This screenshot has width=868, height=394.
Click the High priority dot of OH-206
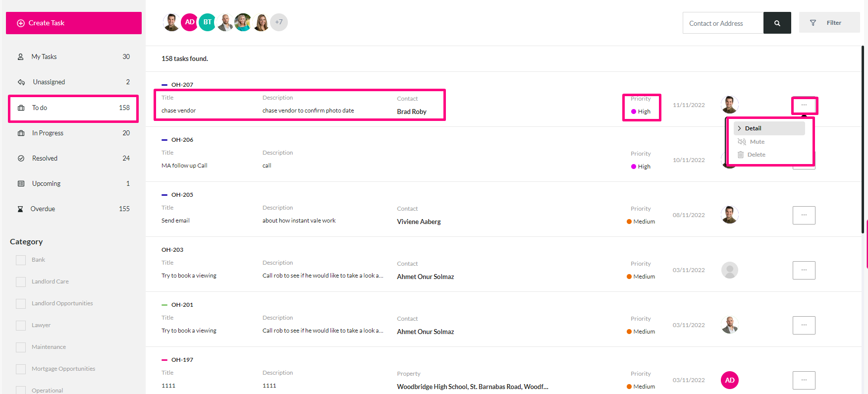click(x=634, y=167)
